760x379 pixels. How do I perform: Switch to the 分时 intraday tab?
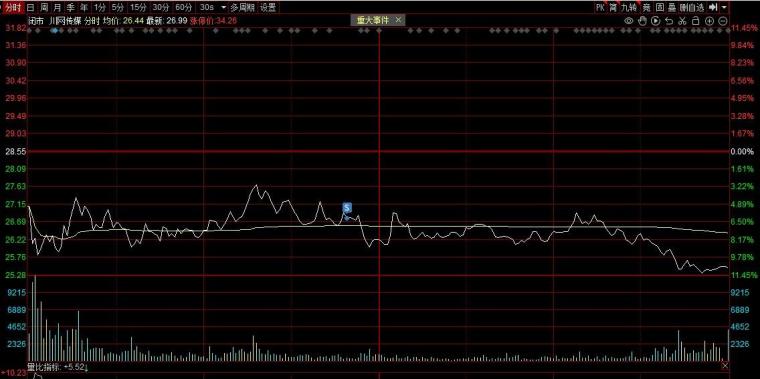tap(13, 7)
